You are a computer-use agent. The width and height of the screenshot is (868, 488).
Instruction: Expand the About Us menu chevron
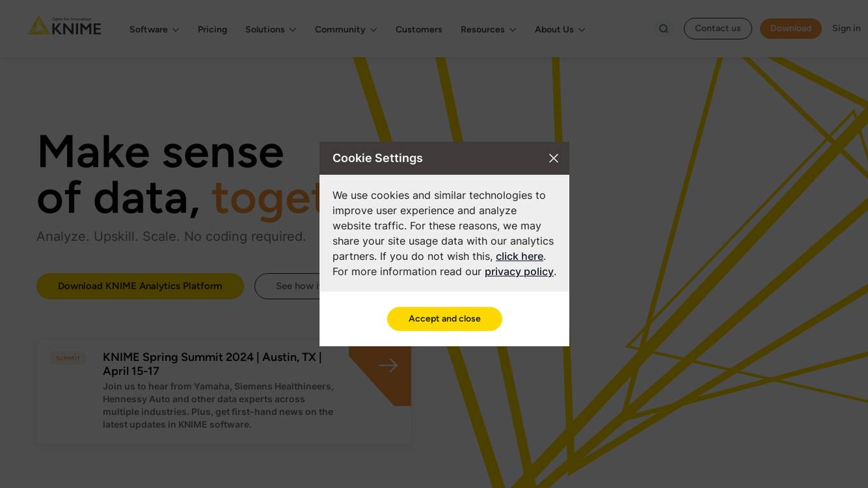(581, 30)
